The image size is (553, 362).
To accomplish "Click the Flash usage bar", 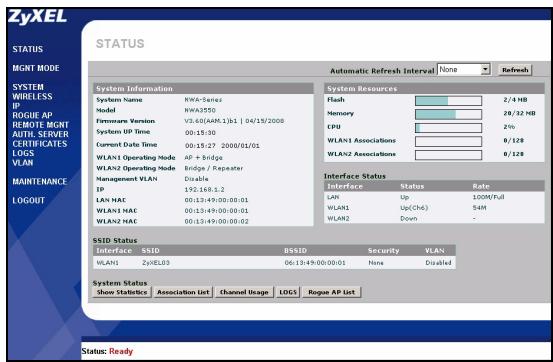I will click(448, 101).
